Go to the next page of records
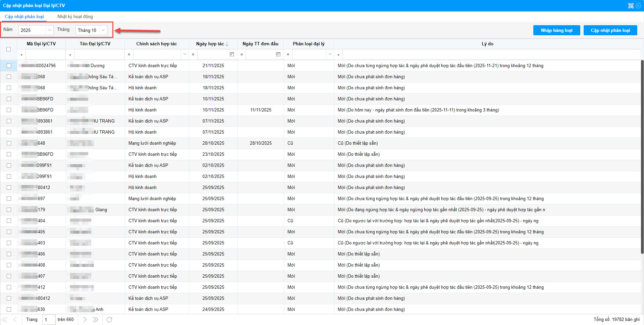The height and width of the screenshot is (325, 644). coord(85,320)
